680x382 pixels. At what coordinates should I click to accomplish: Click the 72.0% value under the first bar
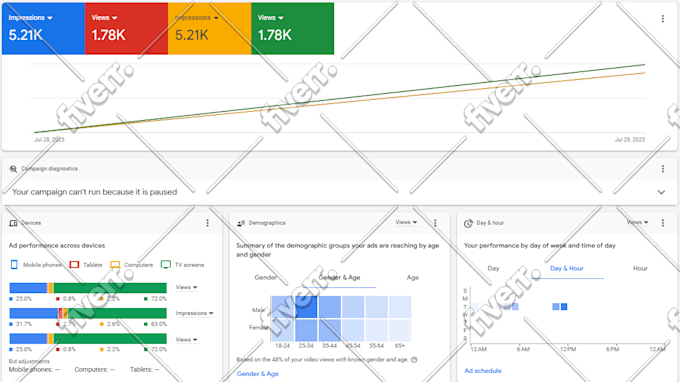point(158,299)
